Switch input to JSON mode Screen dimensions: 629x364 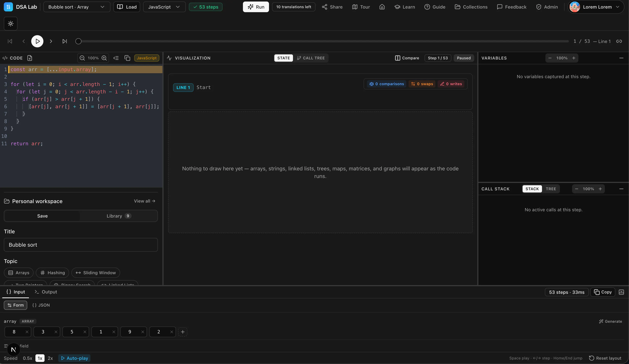click(41, 305)
